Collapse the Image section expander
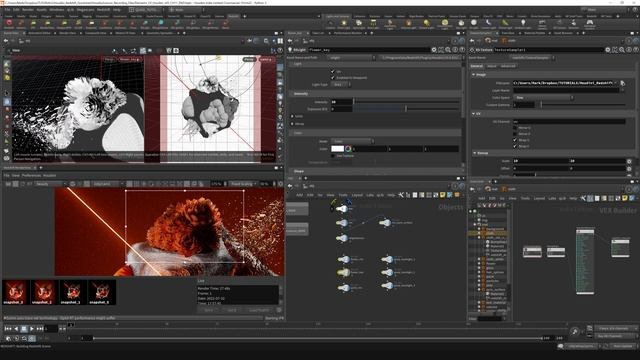Image resolution: width=640 pixels, height=360 pixels. pos(474,75)
